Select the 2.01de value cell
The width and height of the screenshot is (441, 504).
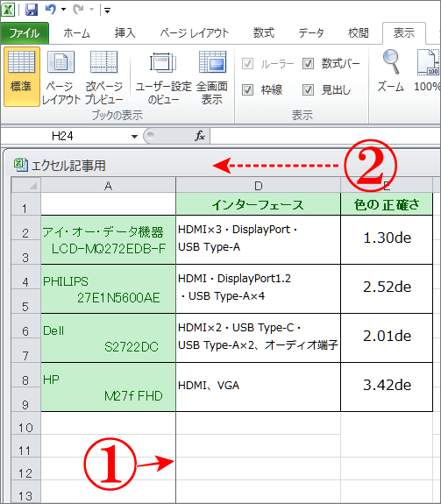tap(387, 338)
